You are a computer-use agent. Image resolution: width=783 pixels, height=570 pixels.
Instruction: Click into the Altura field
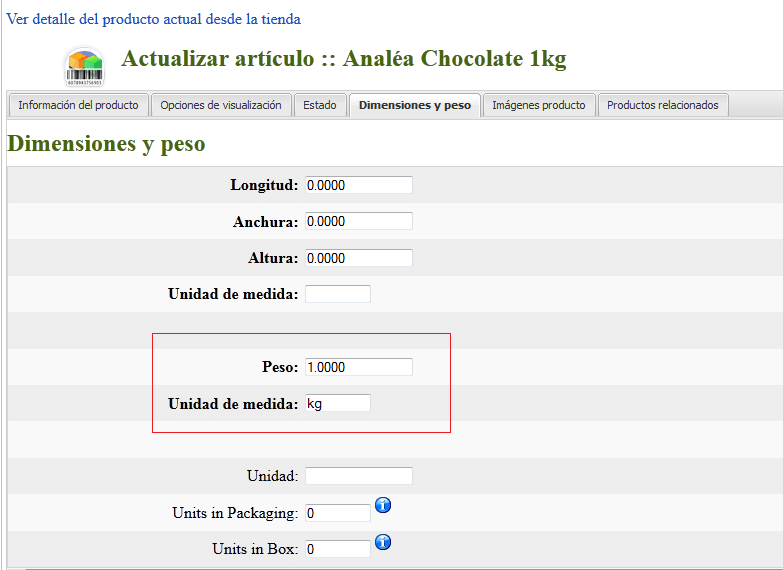(359, 258)
